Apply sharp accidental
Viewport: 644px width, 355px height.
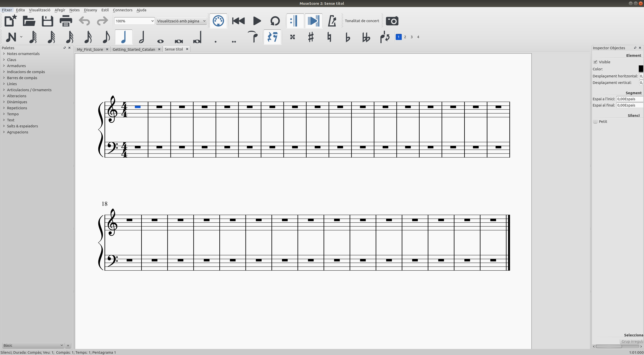[311, 37]
